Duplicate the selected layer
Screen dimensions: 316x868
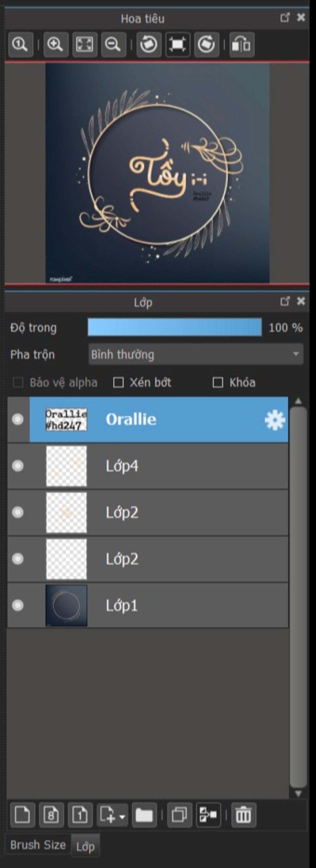(x=179, y=815)
